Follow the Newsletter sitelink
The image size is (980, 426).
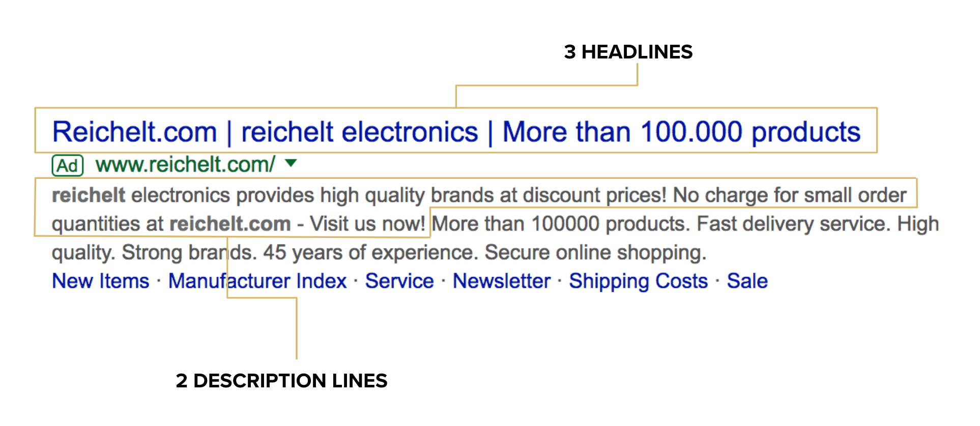tap(502, 281)
